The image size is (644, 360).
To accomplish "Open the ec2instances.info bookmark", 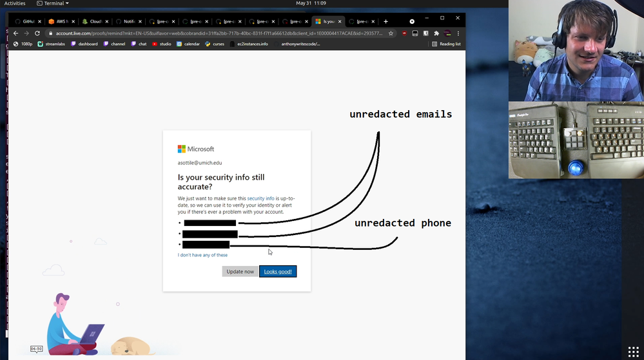I will 249,44.
